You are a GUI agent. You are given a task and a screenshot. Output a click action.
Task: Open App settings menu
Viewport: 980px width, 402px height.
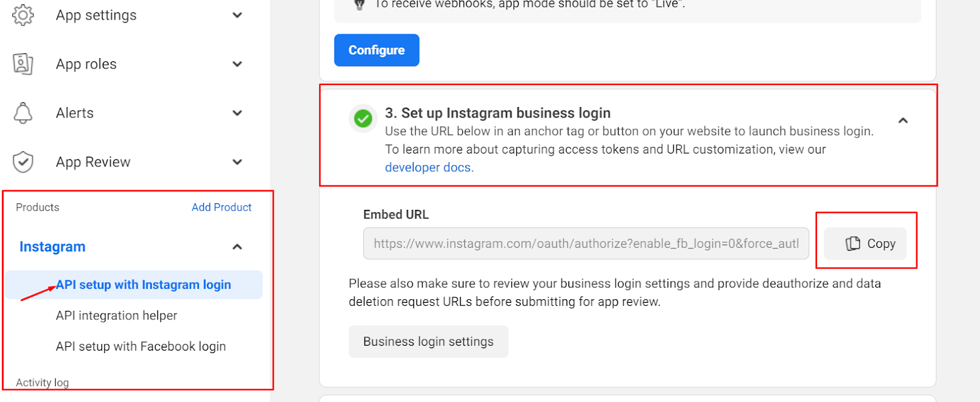pos(96,15)
